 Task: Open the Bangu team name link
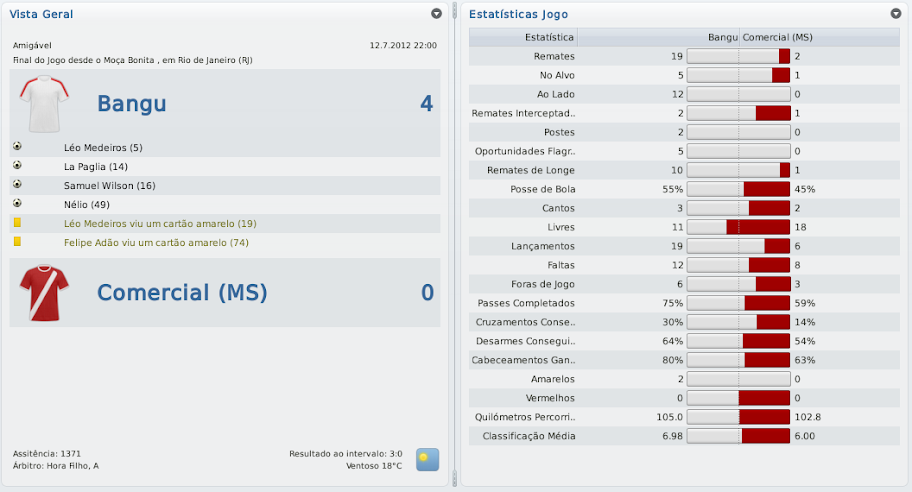point(132,104)
